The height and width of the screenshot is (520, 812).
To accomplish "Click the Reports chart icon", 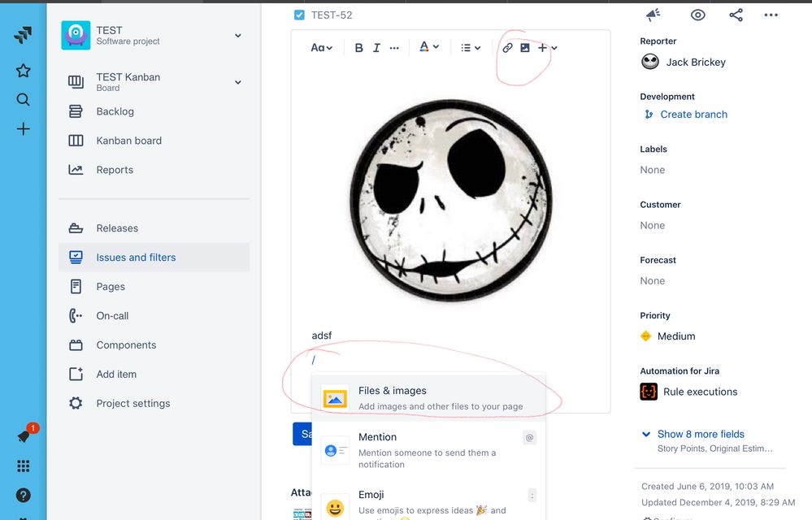I will 76,170.
